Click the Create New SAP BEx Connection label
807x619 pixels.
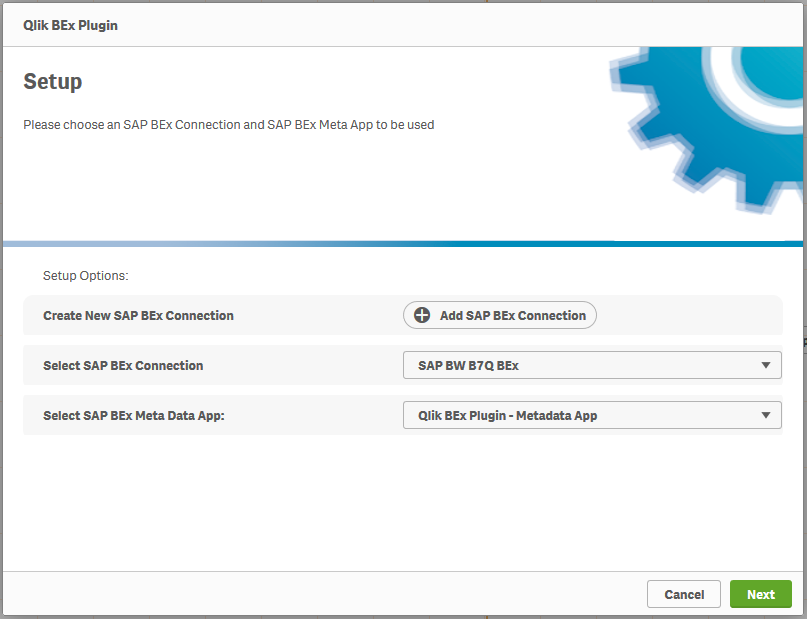138,315
